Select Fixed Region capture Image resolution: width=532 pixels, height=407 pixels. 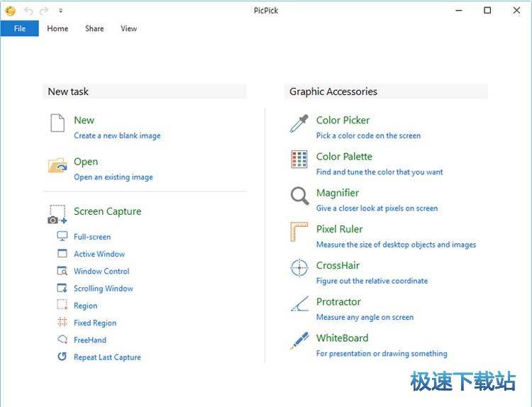click(95, 323)
